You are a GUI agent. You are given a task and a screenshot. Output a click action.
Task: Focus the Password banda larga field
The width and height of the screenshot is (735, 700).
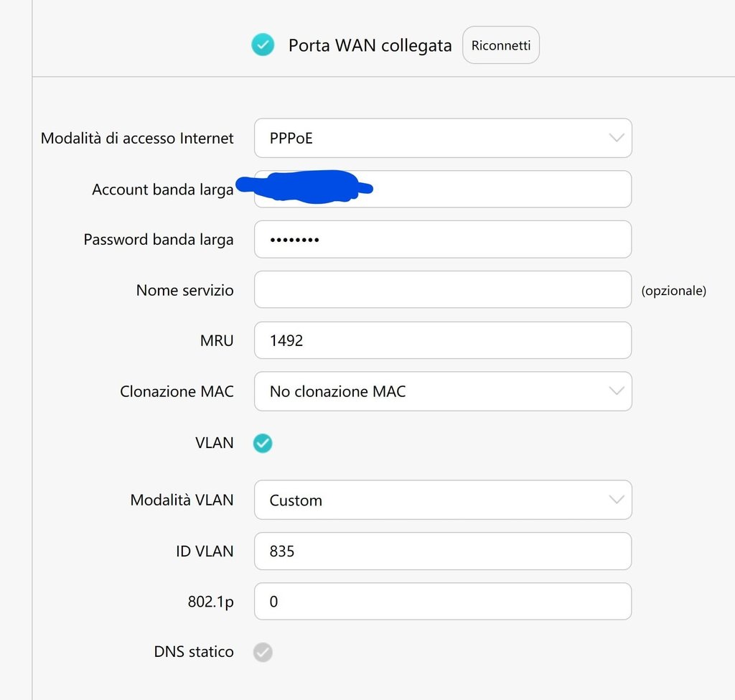(442, 239)
